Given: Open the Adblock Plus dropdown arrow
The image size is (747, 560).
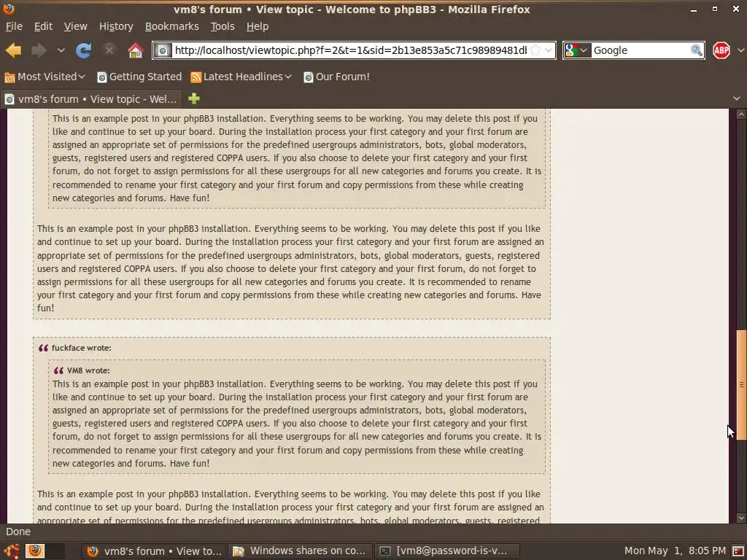Looking at the screenshot, I should coord(740,50).
